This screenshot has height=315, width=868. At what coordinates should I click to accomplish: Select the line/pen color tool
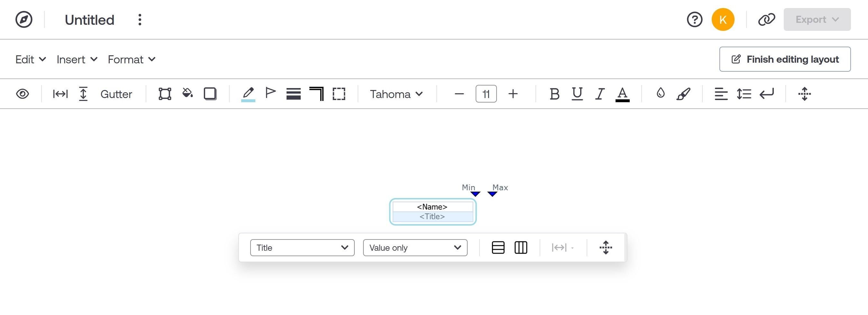248,94
